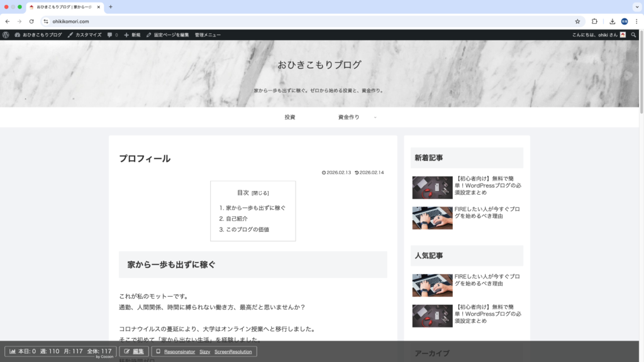Open the comments bubble in admin bar
Image resolution: width=644 pixels, height=362 pixels.
click(112, 35)
